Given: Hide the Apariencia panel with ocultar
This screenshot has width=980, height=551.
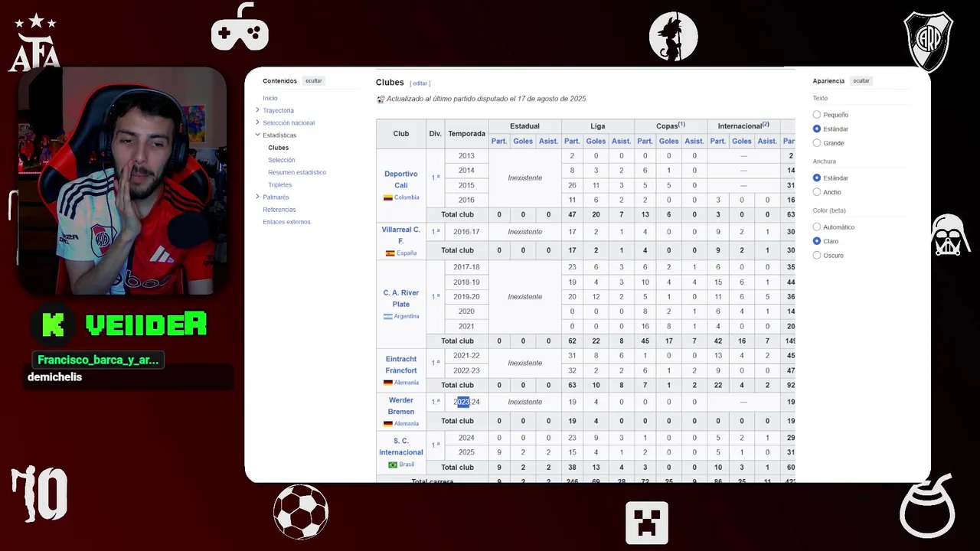Looking at the screenshot, I should (861, 81).
